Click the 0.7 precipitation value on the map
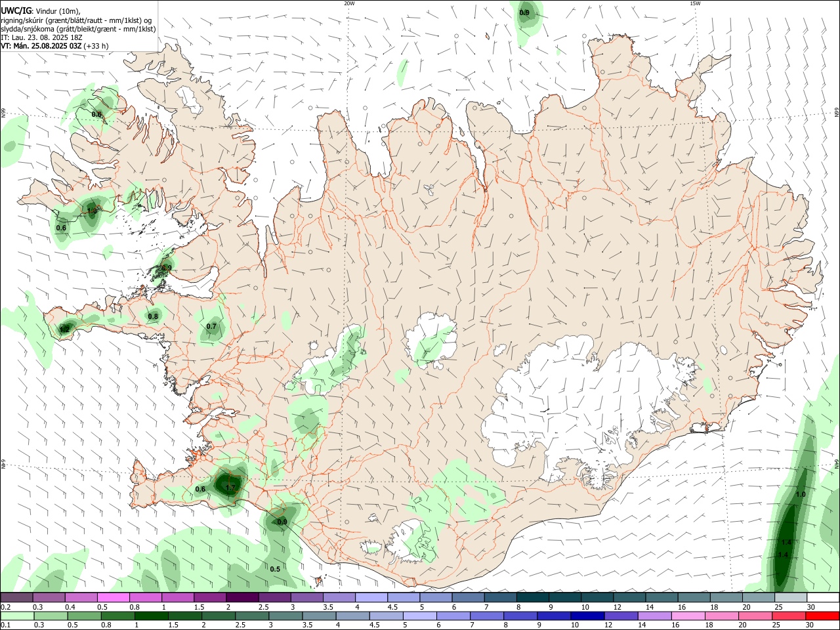This screenshot has height=630, width=840. 211,326
